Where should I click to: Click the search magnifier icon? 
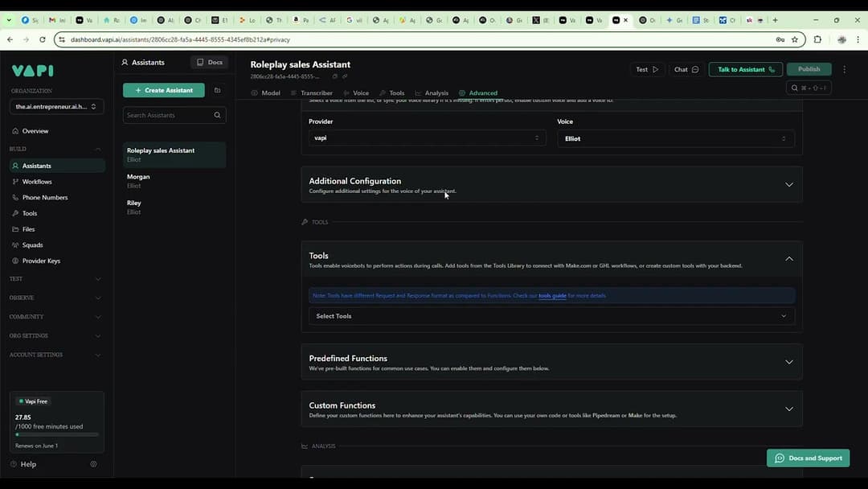click(218, 115)
